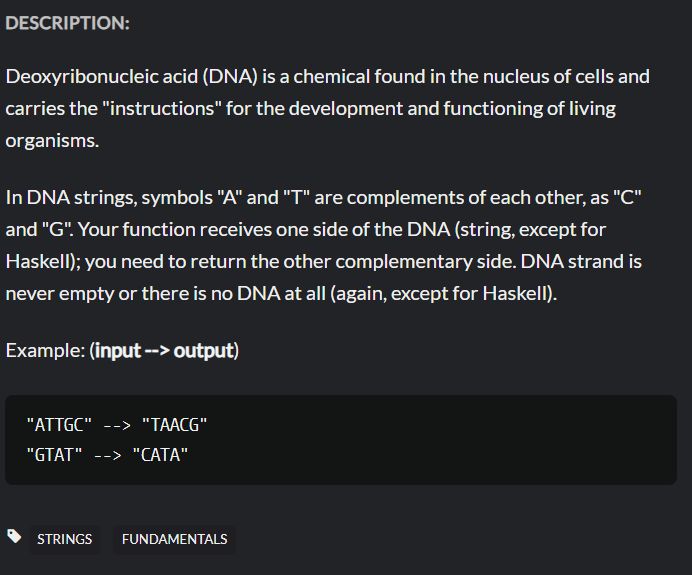Viewport: 692px width, 575px height.
Task: Click the "ATTGC" input string in code block
Action: click(59, 425)
